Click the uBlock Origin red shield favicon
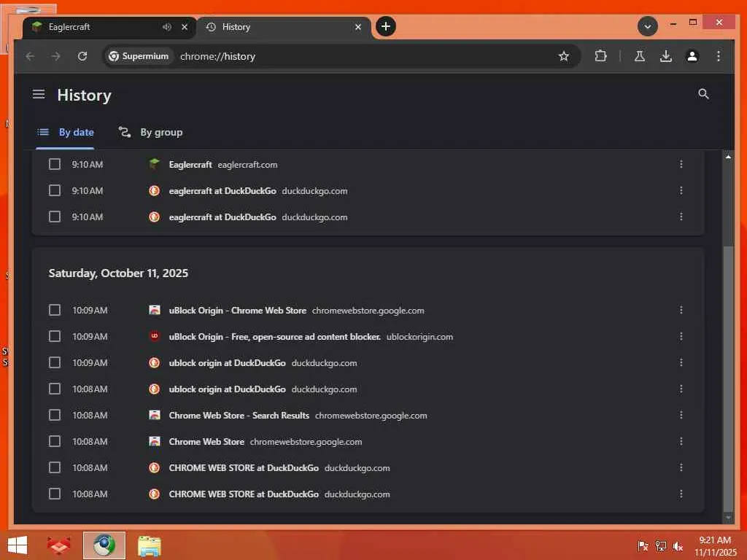 click(154, 336)
